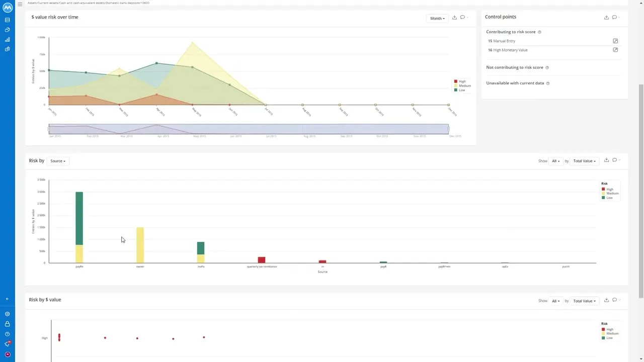Open comments for Control points panel
This screenshot has height=362, width=644.
coord(614,17)
